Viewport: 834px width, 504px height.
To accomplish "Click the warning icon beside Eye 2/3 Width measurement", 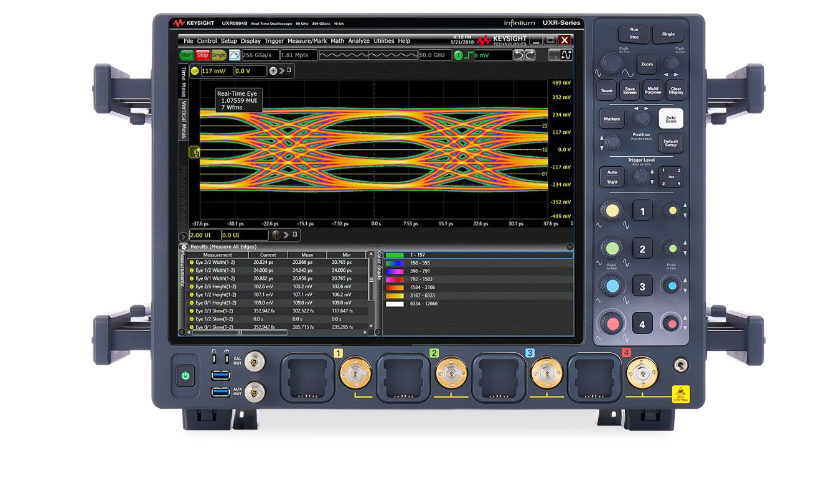I will (192, 261).
